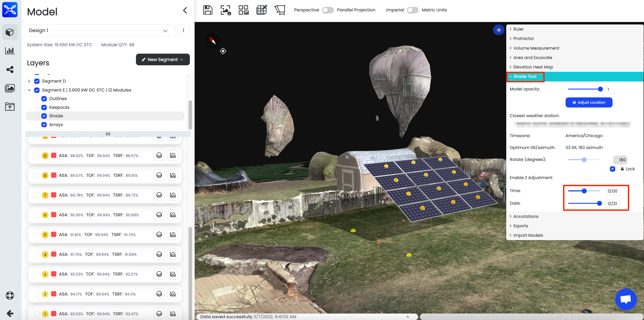This screenshot has height=320, width=644.
Task: Expand the Exports section
Action: click(x=575, y=226)
